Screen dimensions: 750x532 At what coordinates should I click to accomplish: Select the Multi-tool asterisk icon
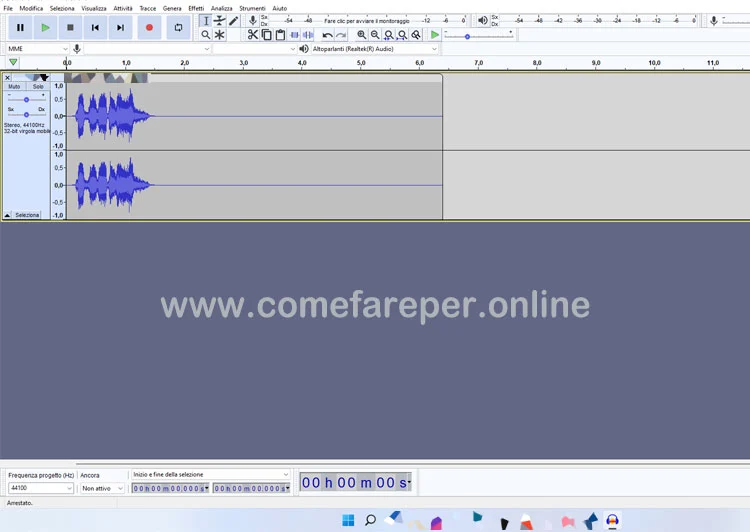pyautogui.click(x=220, y=35)
